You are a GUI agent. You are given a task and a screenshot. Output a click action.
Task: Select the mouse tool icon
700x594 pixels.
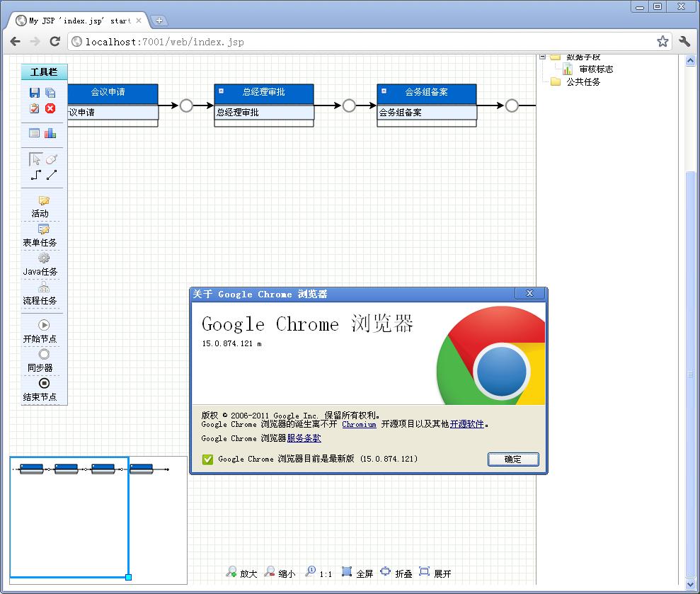pos(52,159)
